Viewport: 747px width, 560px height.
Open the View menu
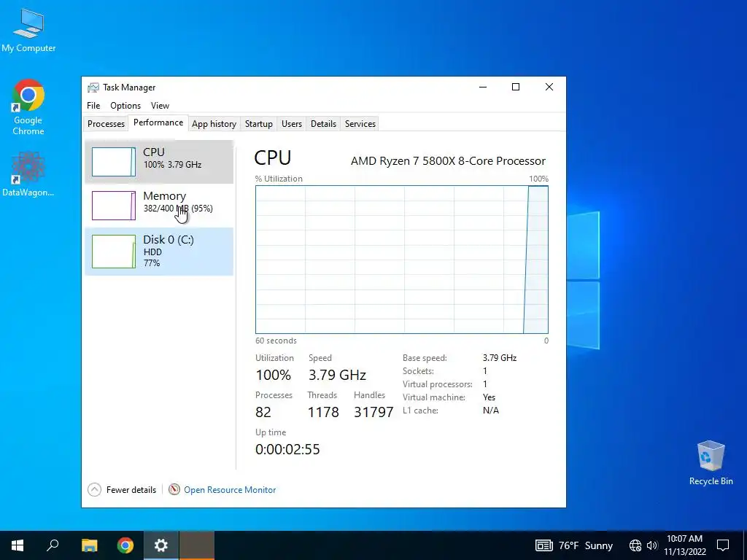tap(160, 106)
